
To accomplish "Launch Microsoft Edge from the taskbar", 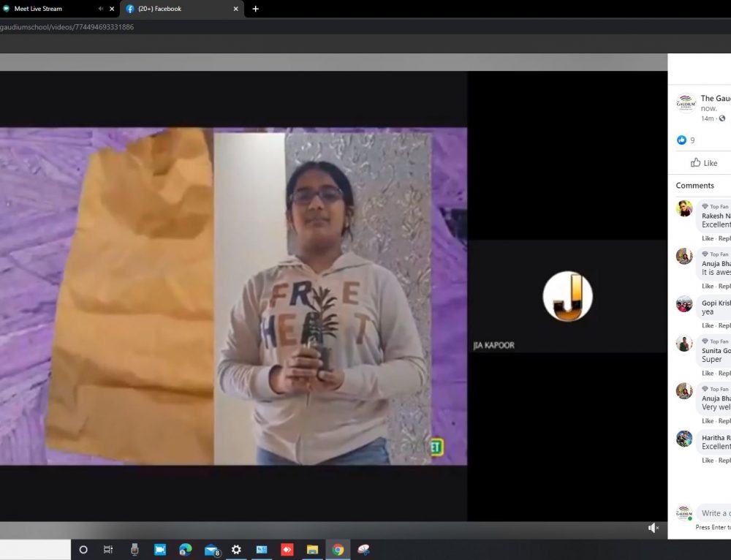I will (186, 550).
